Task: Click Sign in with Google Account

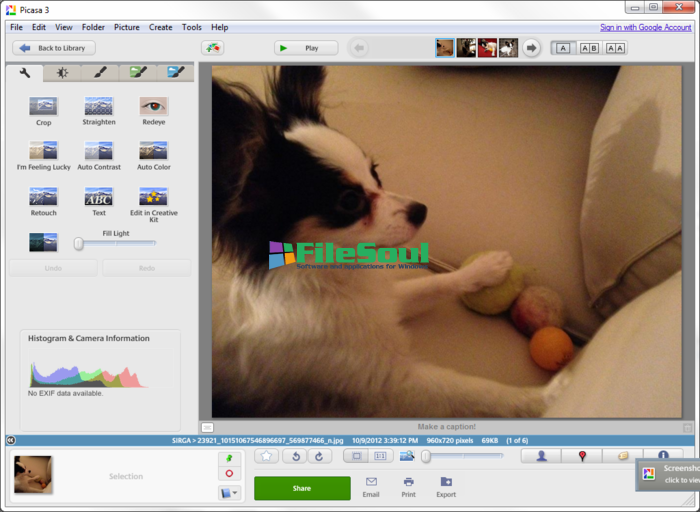Action: click(x=645, y=27)
